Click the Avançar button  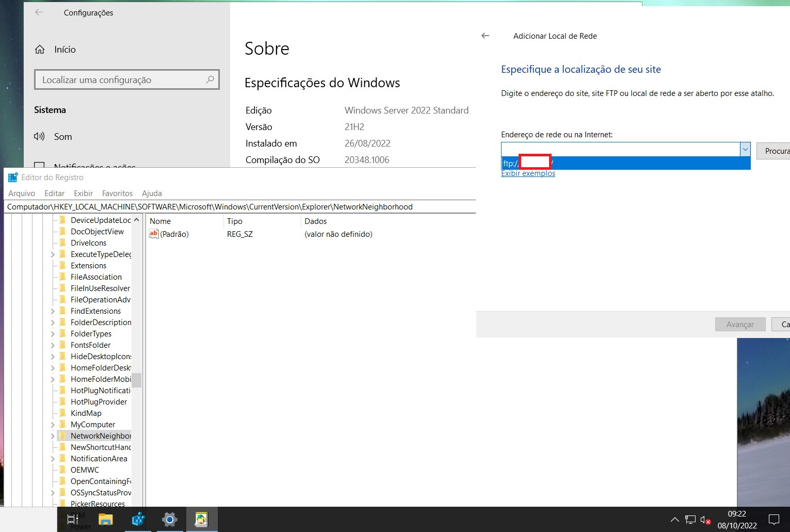point(740,325)
